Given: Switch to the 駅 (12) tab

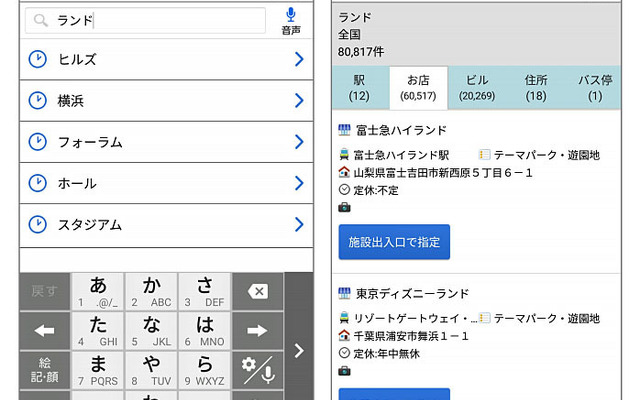Looking at the screenshot, I should click(x=359, y=88).
